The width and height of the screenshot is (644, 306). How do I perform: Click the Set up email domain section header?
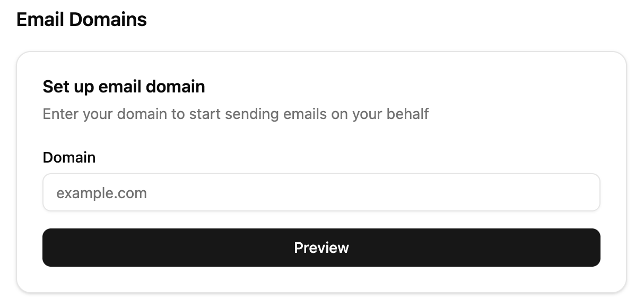point(124,87)
